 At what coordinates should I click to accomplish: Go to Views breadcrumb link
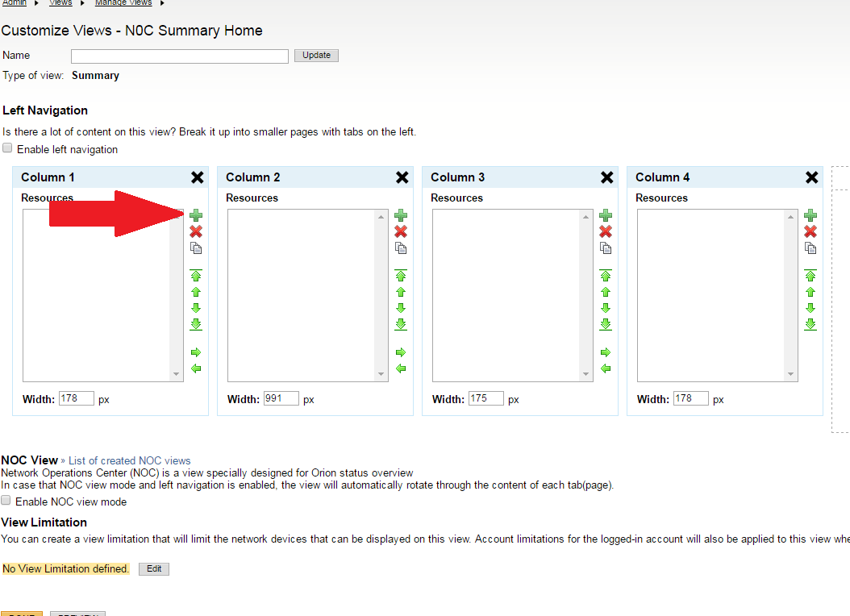pos(60,2)
